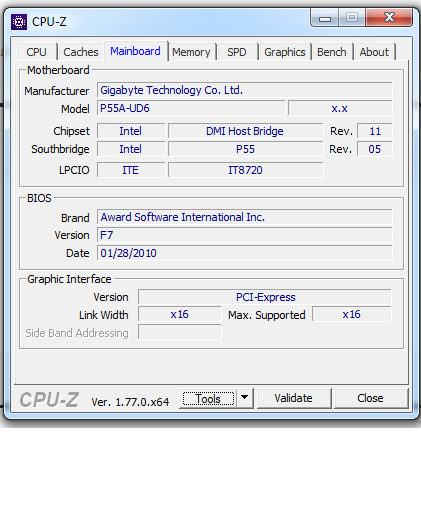Viewport: 421px width, 524px height.
Task: Click the Southbridge name P55
Action: [x=245, y=149]
